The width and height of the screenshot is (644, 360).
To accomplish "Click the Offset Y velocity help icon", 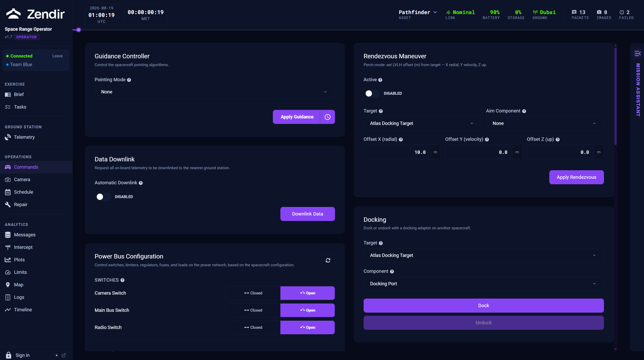I will coord(487,140).
